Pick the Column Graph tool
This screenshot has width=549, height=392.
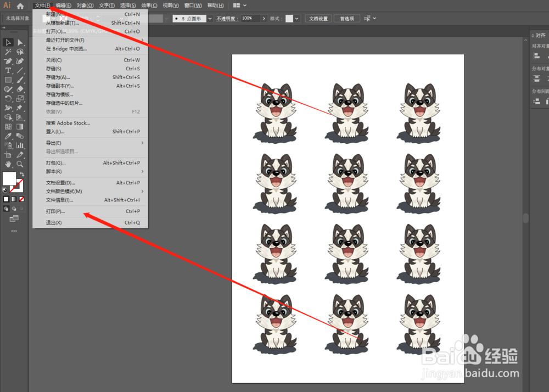20,145
